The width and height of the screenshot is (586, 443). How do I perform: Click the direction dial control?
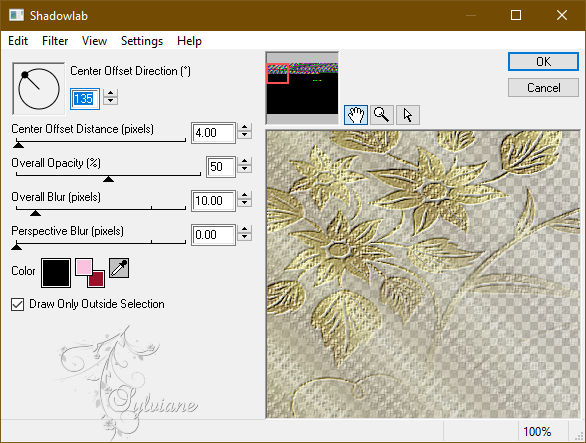[38, 88]
